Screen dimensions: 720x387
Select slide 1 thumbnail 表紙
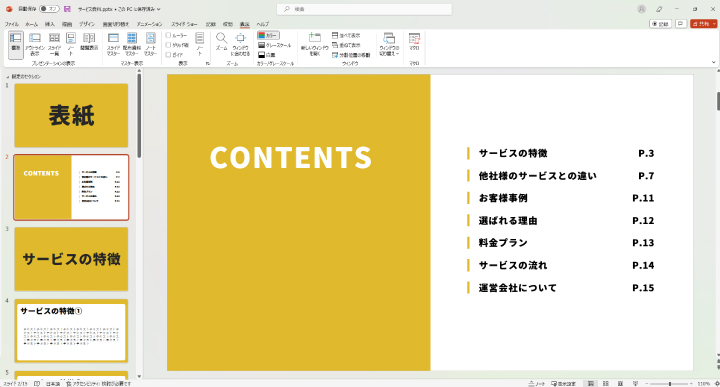(x=71, y=115)
